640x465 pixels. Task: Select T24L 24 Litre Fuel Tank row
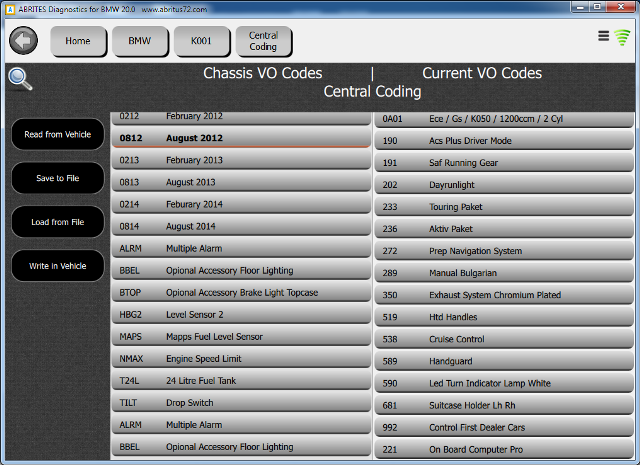tap(241, 380)
